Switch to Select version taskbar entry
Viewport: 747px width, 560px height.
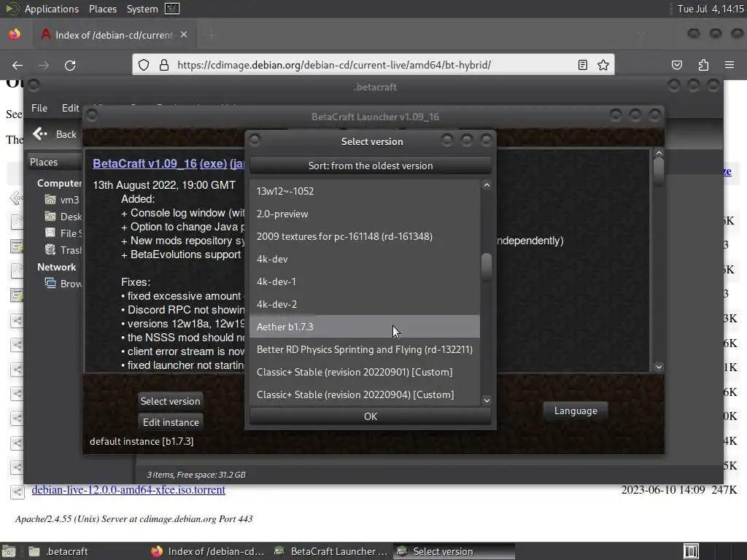tap(454, 551)
